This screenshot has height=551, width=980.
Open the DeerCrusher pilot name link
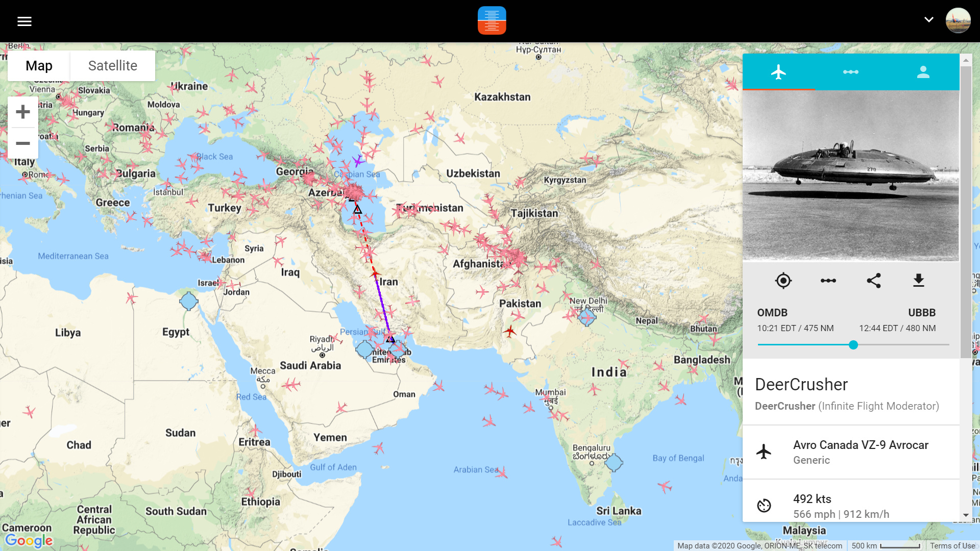point(785,406)
